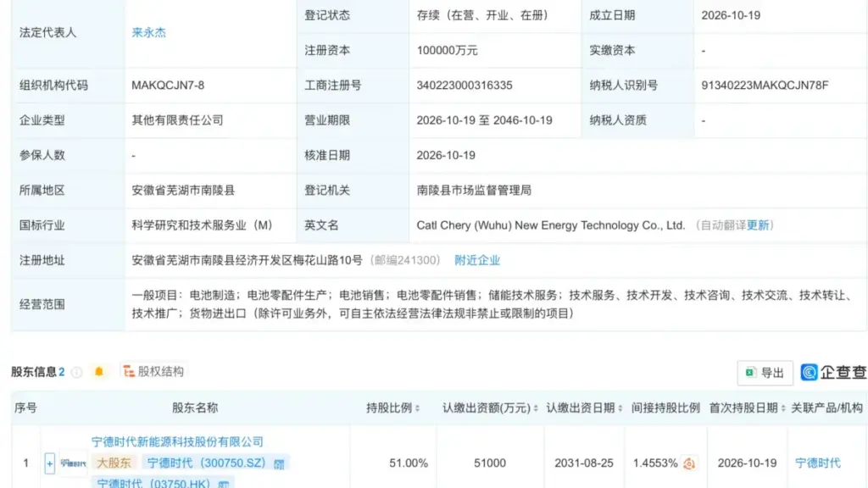Screen dimensions: 868x488
Task: Open the 附近企业 nearby companies link
Action: (477, 260)
